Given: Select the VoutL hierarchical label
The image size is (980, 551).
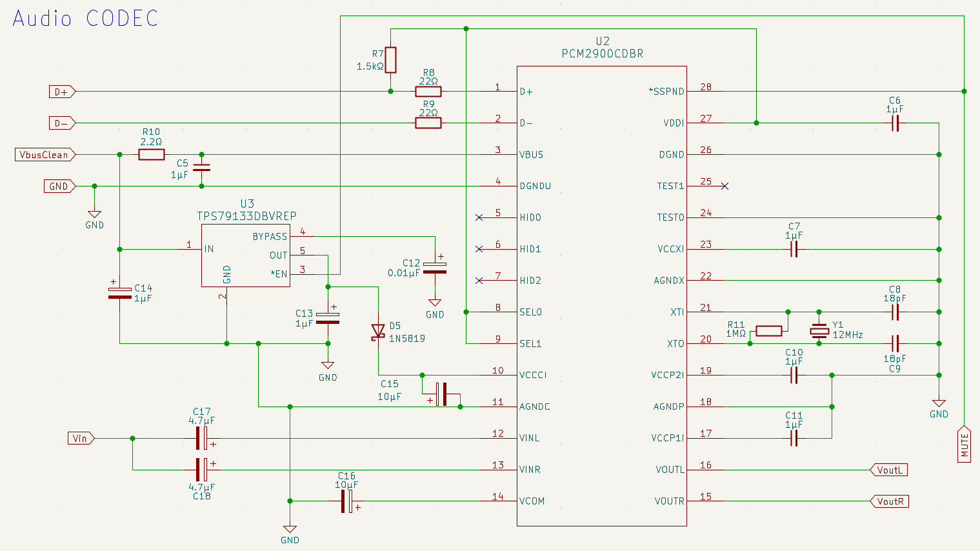Looking at the screenshot, I should pos(889,470).
